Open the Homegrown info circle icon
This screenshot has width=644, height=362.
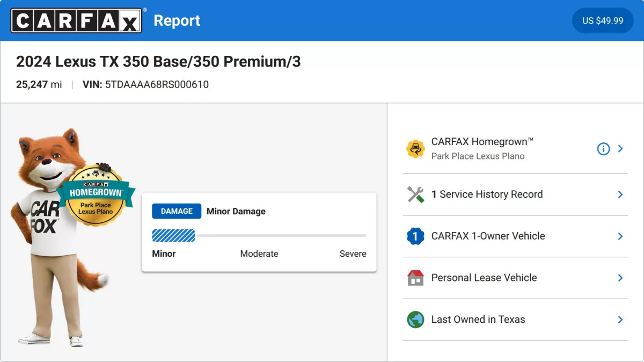pos(603,149)
